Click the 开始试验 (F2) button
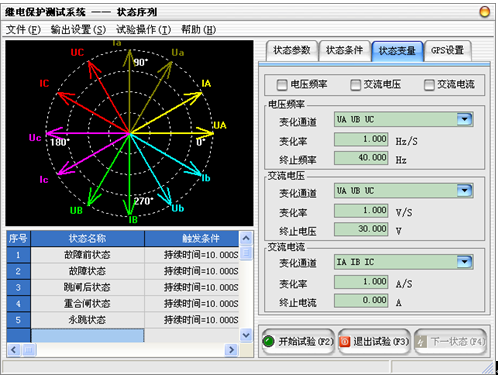Image resolution: width=498 pixels, height=377 pixels. [298, 342]
